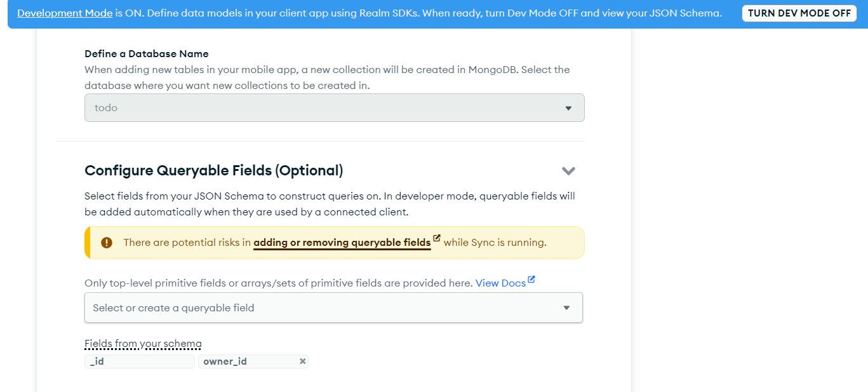The height and width of the screenshot is (392, 868).
Task: Click the warning exclamation icon
Action: 106,243
